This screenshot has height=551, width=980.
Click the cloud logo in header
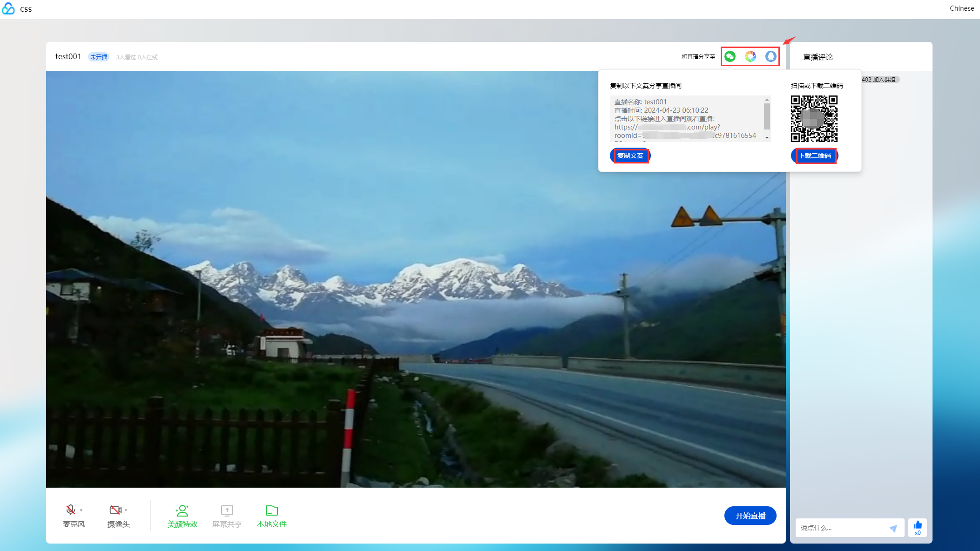8,9
